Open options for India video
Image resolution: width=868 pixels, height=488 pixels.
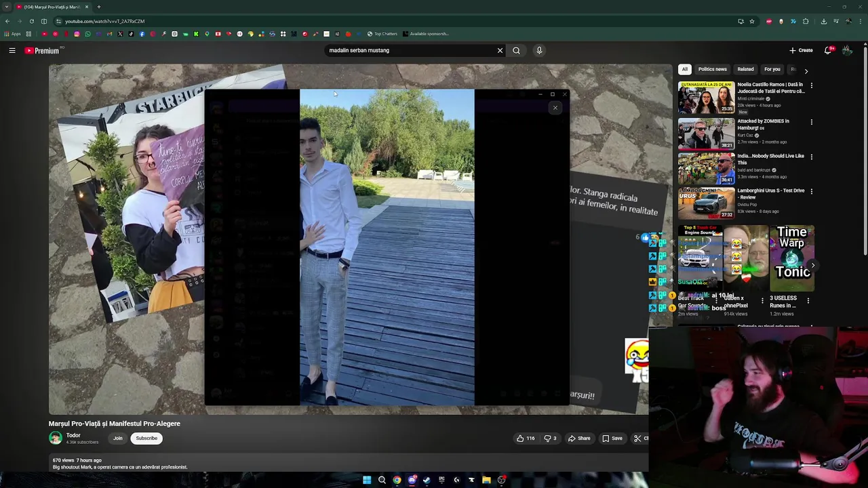point(811,157)
